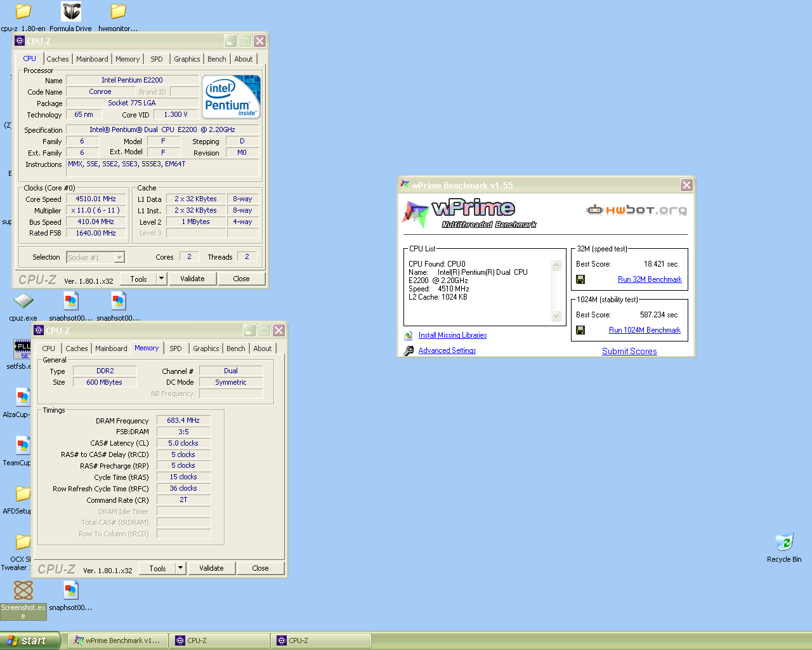Open the Tools dropdown arrow in the bottom CPU-Z
This screenshot has height=650, width=812.
180,568
